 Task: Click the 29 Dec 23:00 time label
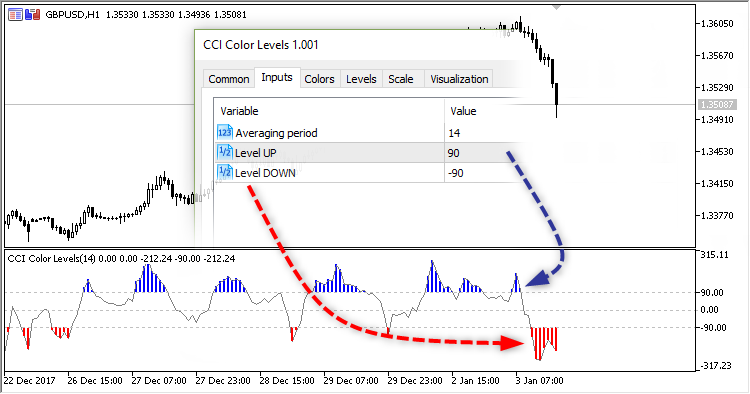click(x=415, y=381)
